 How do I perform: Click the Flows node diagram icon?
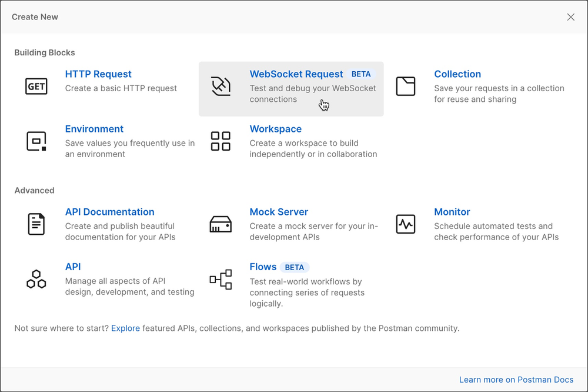tap(220, 280)
